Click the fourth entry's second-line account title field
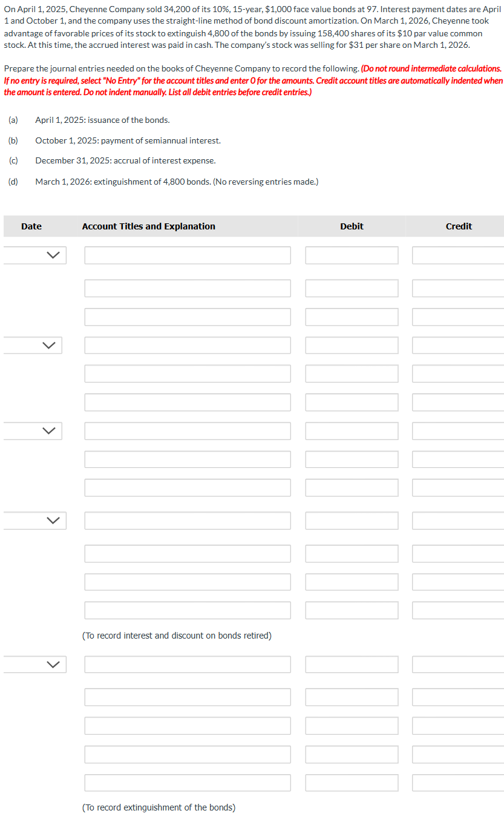The image size is (504, 822). pos(188,554)
